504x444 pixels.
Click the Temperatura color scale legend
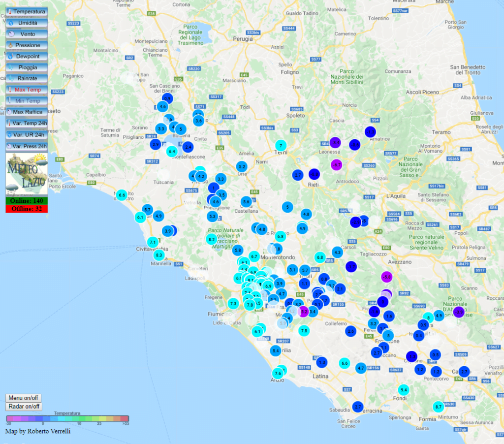[x=67, y=419]
